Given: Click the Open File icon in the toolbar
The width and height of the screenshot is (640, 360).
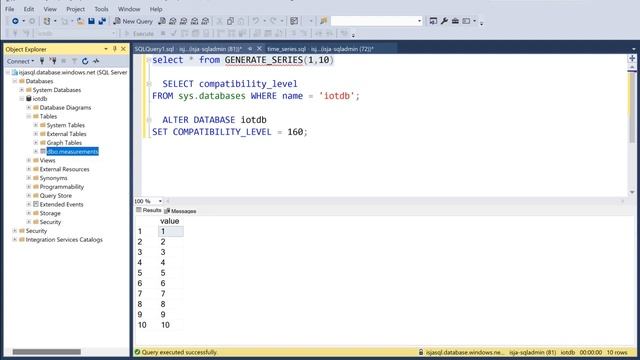Looking at the screenshot, I should (x=80, y=21).
